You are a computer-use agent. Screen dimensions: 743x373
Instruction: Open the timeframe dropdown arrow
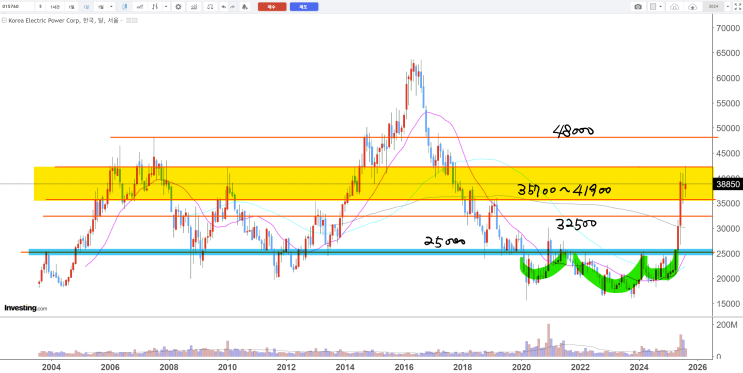(x=111, y=7)
